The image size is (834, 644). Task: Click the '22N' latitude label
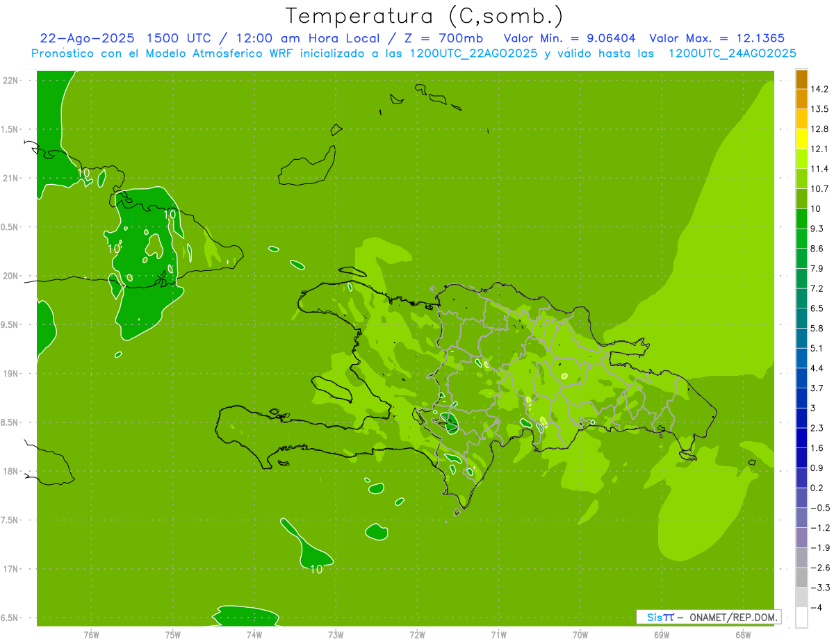click(x=10, y=80)
